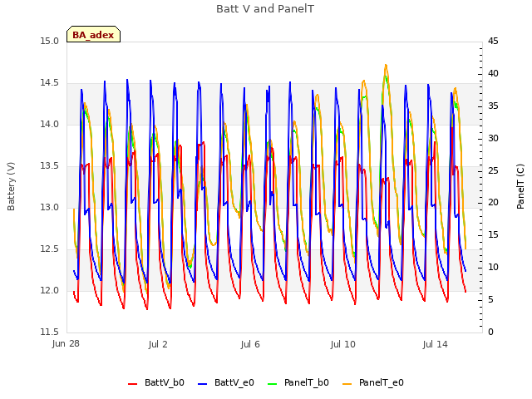
Task: Click the 45 right axis value
Action: coord(493,42)
